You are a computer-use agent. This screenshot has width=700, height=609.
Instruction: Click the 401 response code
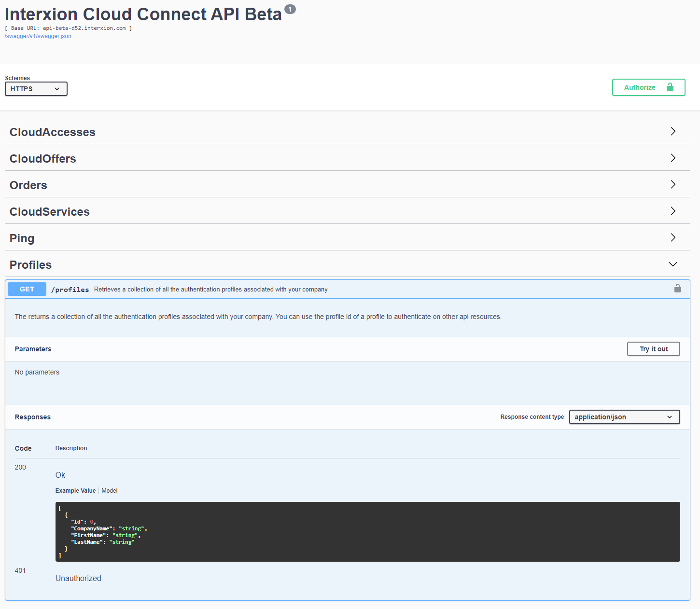(20, 570)
